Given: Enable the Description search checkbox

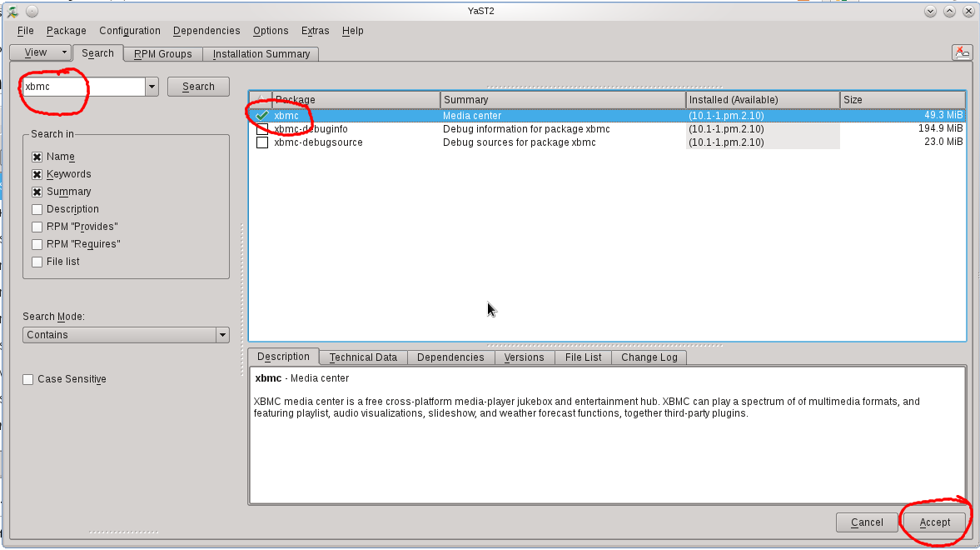Looking at the screenshot, I should click(x=37, y=210).
